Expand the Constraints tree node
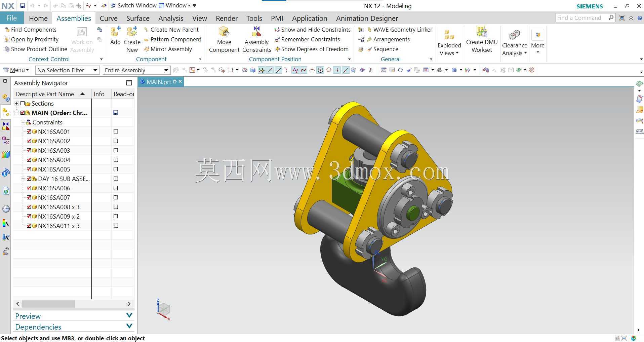This screenshot has width=644, height=342. pyautogui.click(x=23, y=122)
